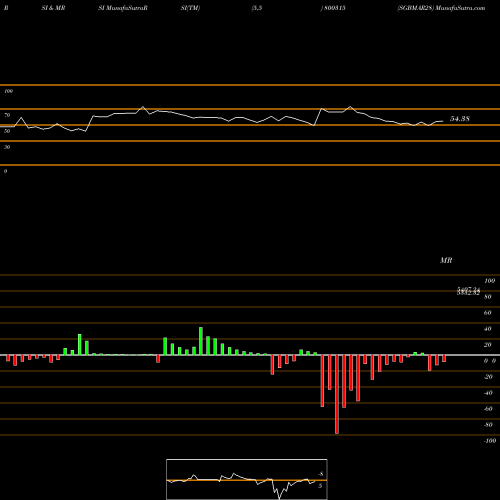Click the MR axis label 20
This screenshot has width=500, height=500.
click(x=488, y=345)
